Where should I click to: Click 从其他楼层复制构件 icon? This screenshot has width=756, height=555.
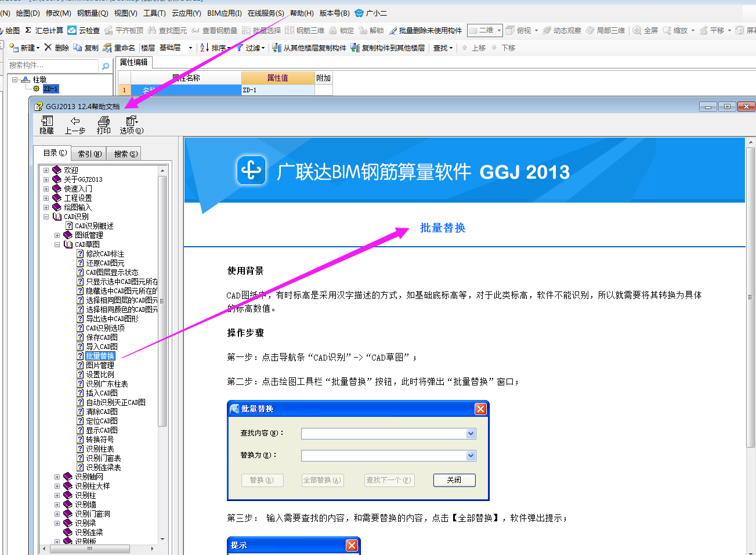(277, 48)
